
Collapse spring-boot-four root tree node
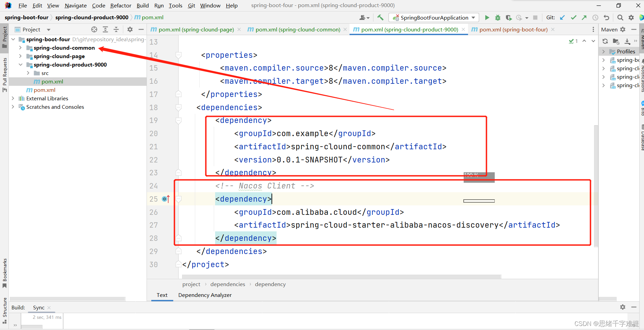tap(13, 39)
